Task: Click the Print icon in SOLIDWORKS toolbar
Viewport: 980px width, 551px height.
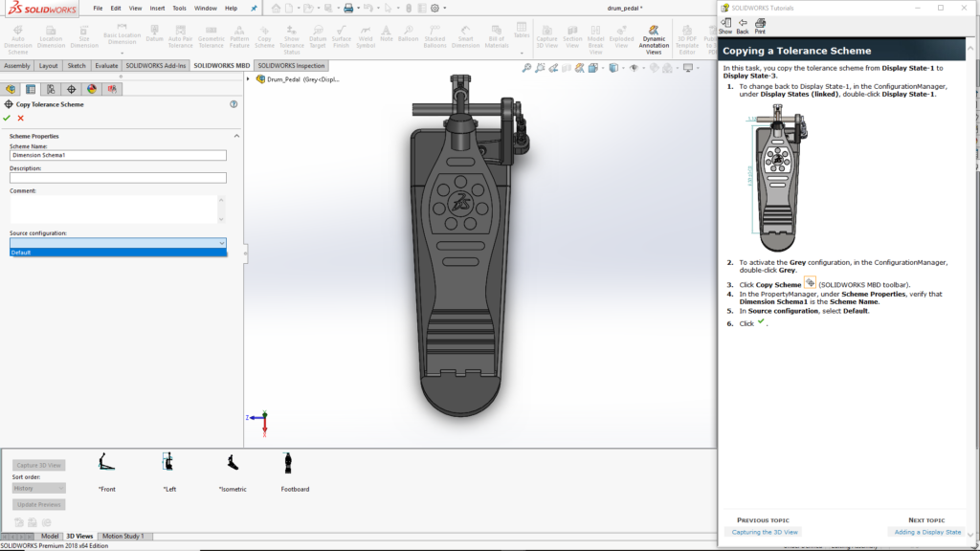Action: [348, 8]
